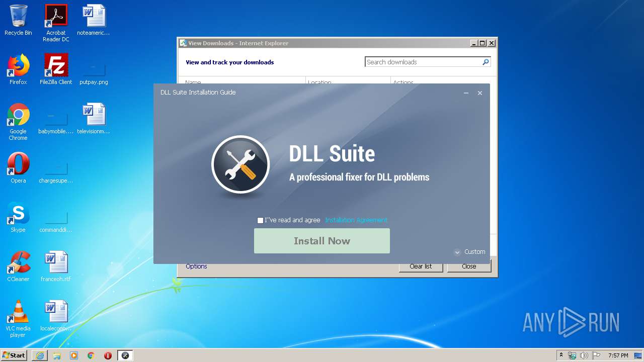Click the 7:57 PM taskbar clock
The image size is (644, 362).
click(618, 355)
